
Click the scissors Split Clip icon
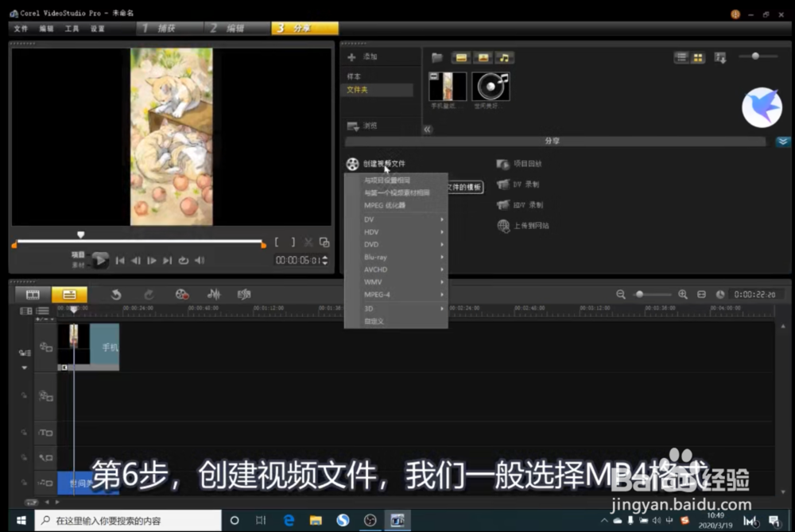pos(308,243)
